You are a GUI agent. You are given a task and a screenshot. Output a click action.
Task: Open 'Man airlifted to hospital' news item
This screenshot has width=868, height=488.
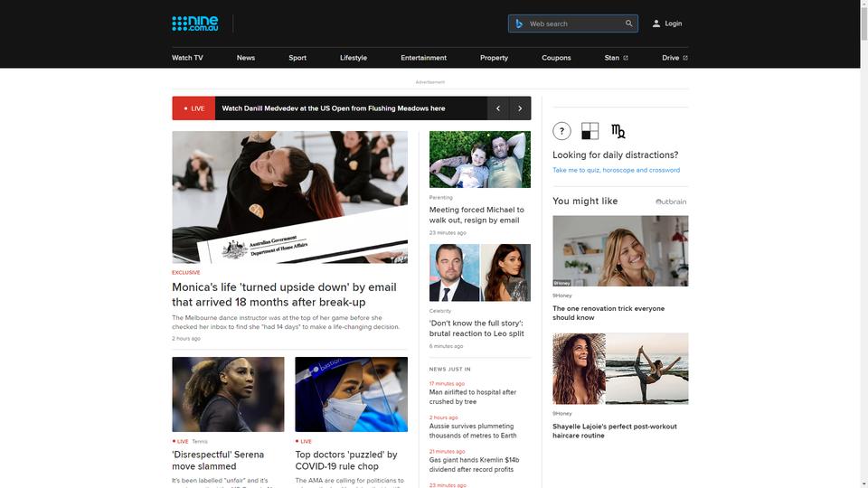tap(473, 397)
